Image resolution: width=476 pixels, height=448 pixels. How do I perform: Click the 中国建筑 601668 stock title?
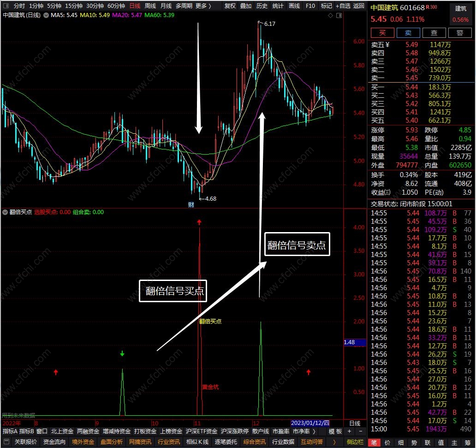[398, 7]
